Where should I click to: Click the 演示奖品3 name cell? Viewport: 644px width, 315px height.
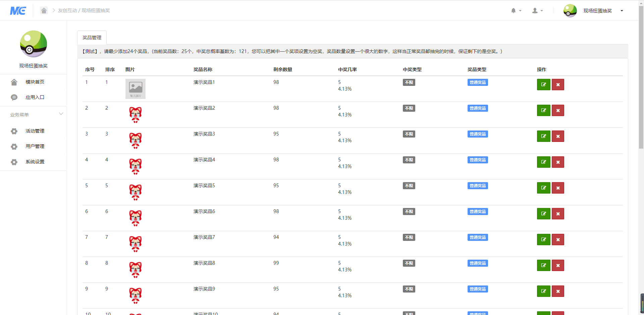(x=204, y=134)
